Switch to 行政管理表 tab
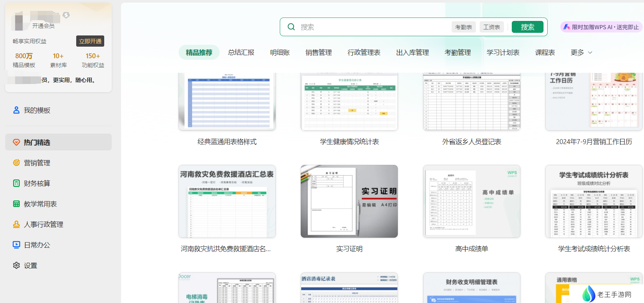This screenshot has height=303, width=644. [x=364, y=53]
